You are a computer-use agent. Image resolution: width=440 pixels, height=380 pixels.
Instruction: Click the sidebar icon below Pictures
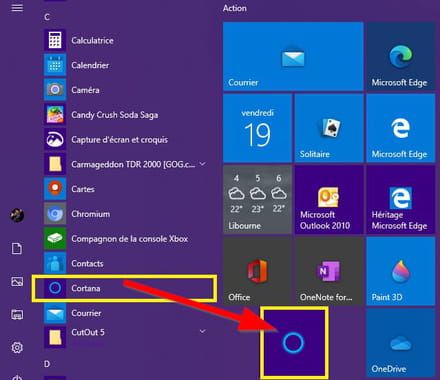click(17, 314)
